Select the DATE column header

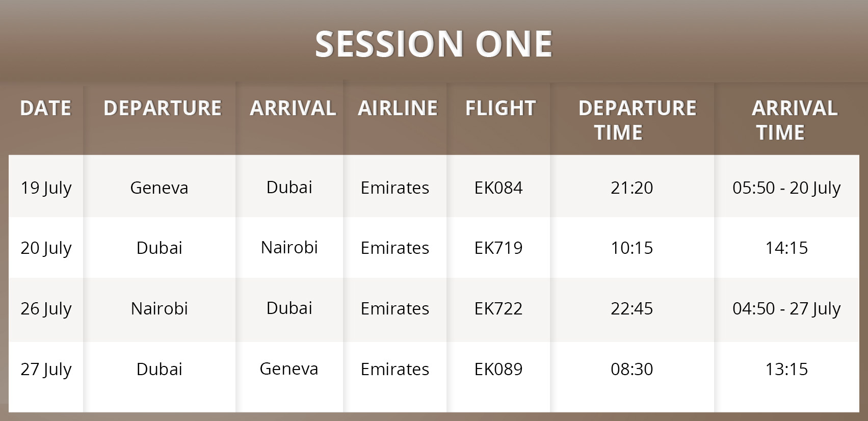(46, 108)
